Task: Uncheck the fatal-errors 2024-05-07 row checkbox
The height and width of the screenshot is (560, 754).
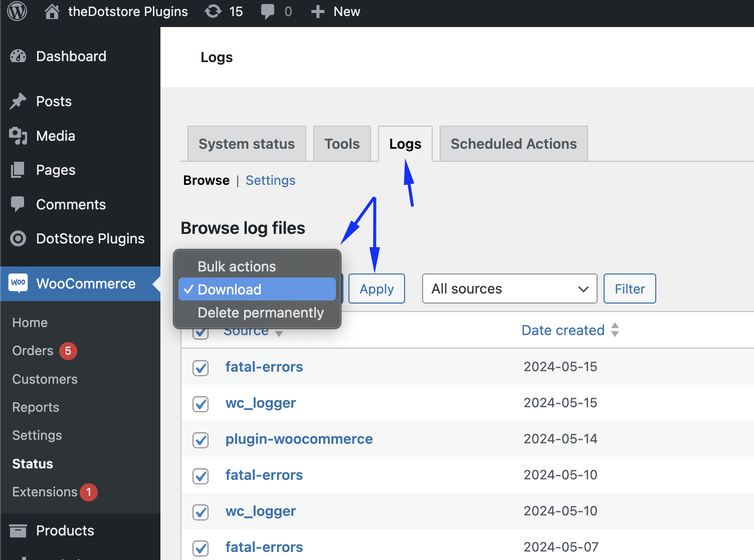Action: (x=201, y=548)
